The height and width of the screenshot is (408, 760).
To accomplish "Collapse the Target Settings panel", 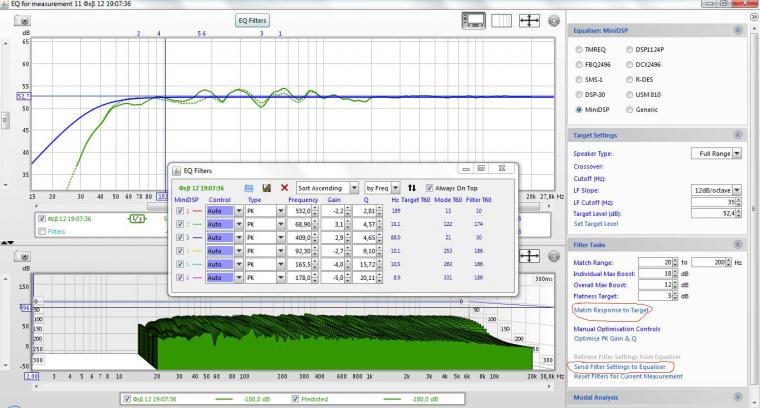I will 739,133.
